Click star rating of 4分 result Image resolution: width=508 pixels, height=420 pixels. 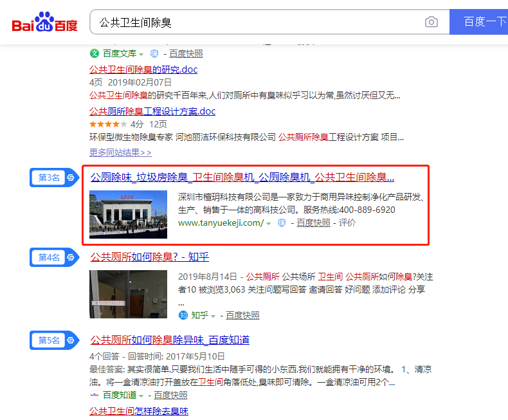pyautogui.click(x=108, y=124)
